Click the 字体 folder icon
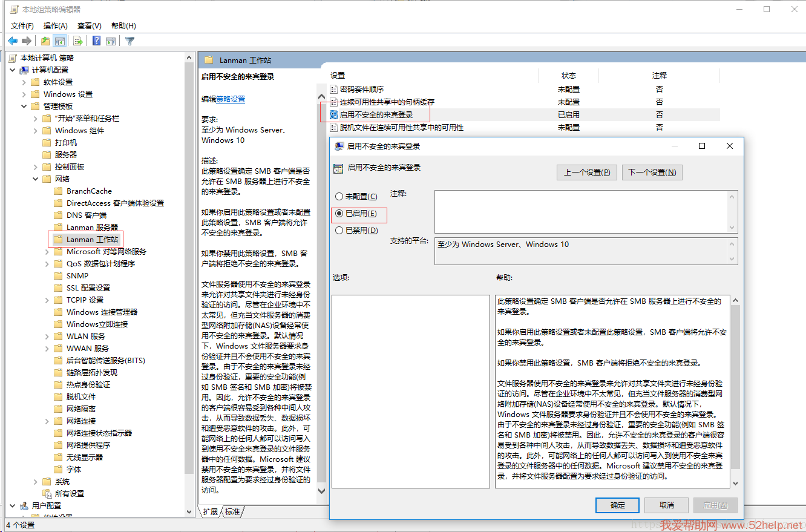 [x=59, y=469]
